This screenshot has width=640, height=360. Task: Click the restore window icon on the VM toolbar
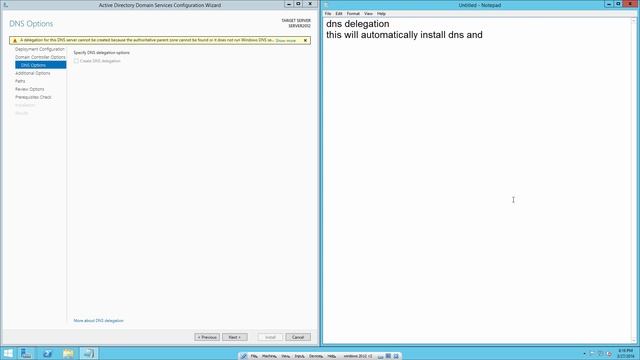coord(388,356)
